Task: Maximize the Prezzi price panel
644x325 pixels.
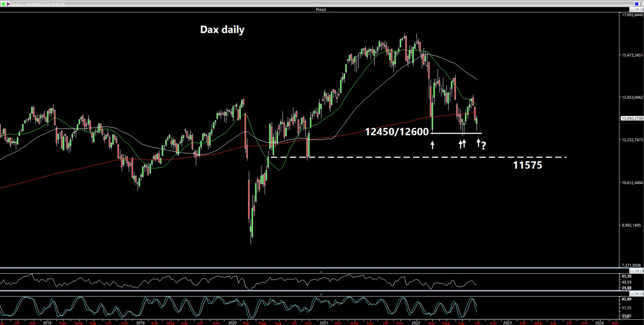Action: click(637, 9)
